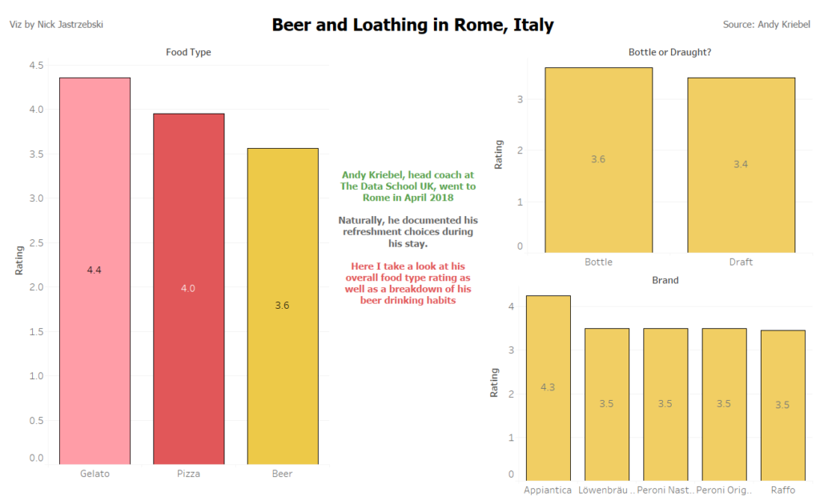This screenshot has width=820, height=504.
Task: Click the 'Bottle or Draught?' chart header
Action: [669, 52]
